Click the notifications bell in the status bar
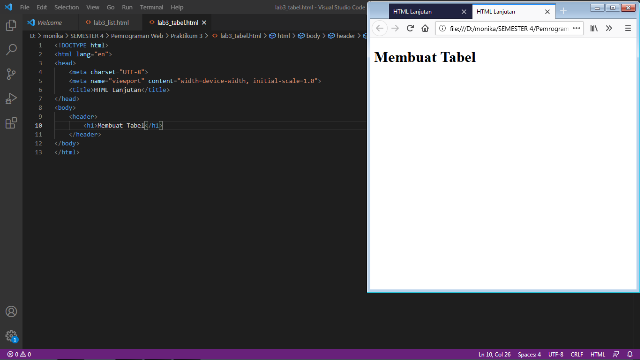The width and height of the screenshot is (644, 364). [x=630, y=354]
